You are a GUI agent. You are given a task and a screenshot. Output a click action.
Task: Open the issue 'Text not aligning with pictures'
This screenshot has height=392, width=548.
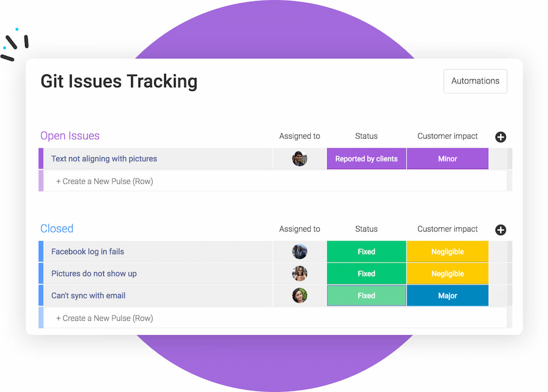(x=103, y=158)
